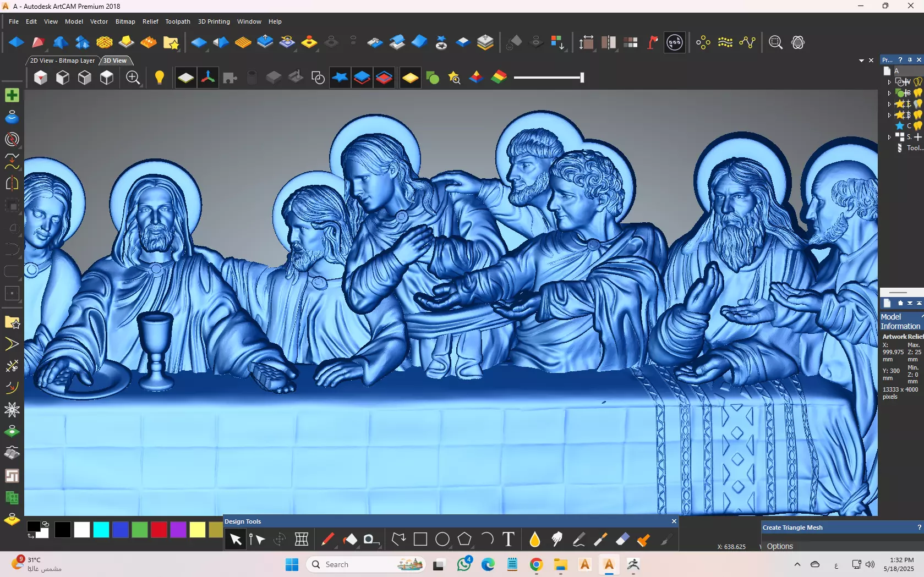
Task: Toggle the blue star relief display button
Action: [340, 78]
